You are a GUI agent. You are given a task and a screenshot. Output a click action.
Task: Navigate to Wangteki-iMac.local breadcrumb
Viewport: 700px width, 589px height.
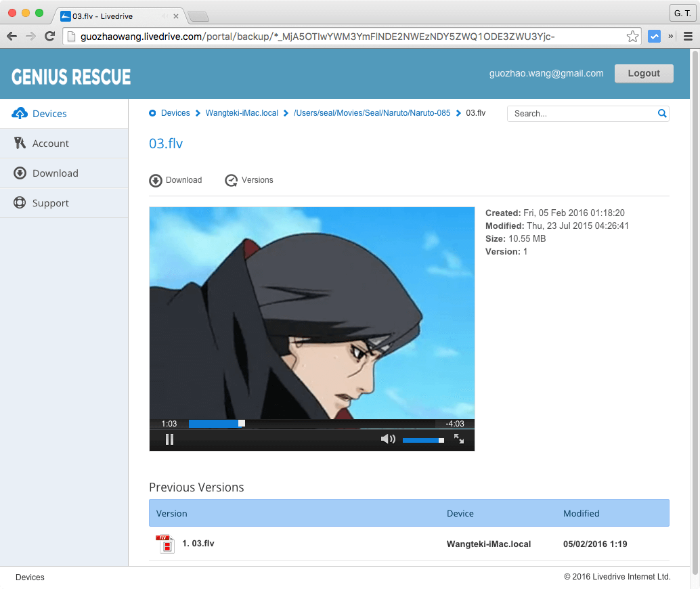coord(242,113)
